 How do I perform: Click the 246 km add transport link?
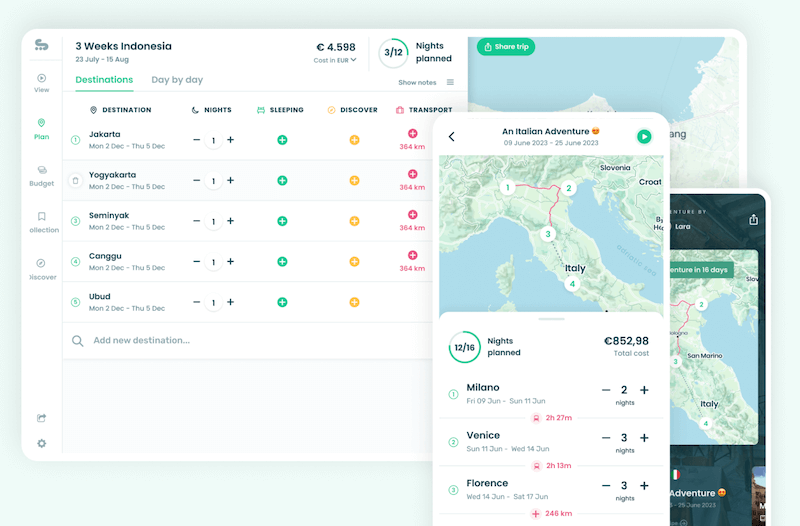tap(552, 514)
